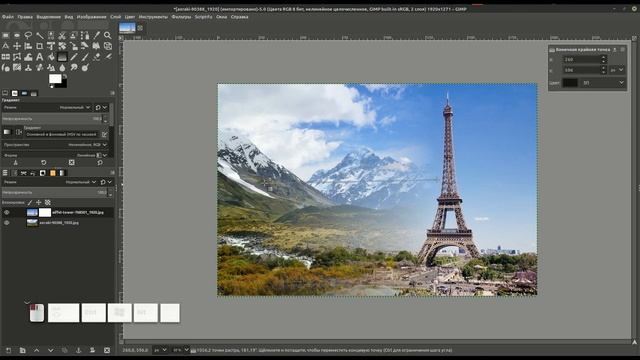
Task: Select the Bucket Fill tool
Action: (x=51, y=57)
